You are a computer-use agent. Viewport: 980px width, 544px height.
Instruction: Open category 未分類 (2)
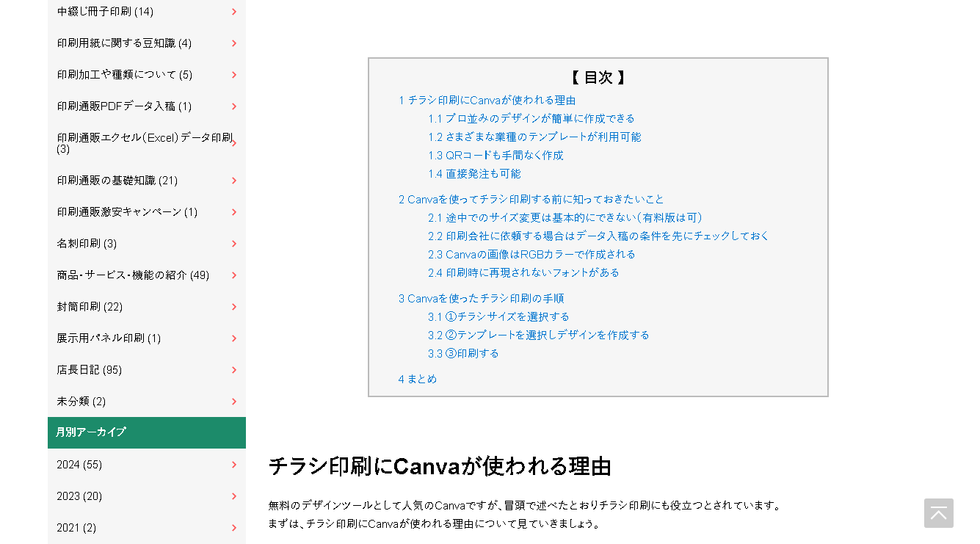147,402
